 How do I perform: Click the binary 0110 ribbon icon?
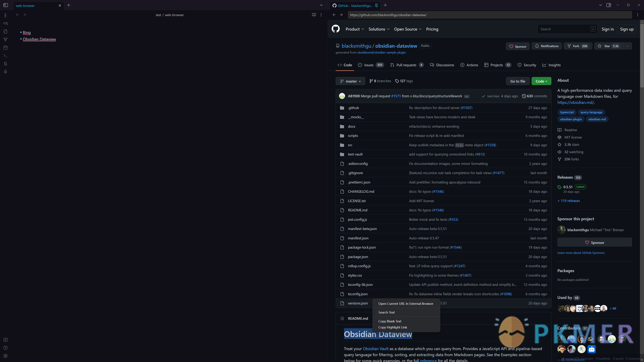tap(5, 64)
